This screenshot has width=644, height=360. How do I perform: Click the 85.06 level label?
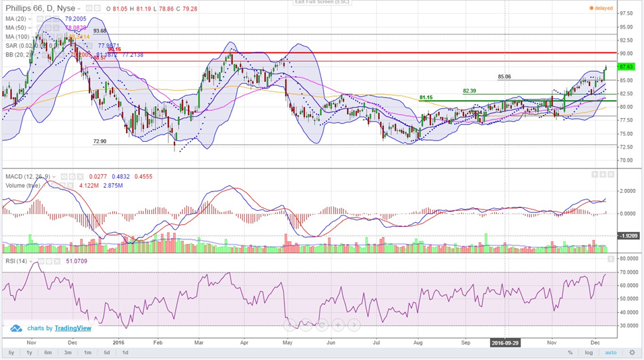pyautogui.click(x=504, y=77)
